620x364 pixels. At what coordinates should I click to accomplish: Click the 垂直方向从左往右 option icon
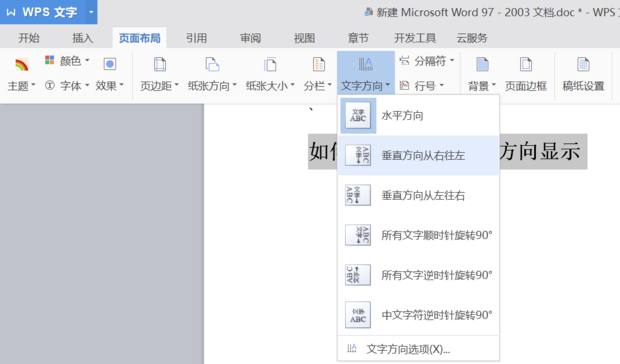click(358, 195)
